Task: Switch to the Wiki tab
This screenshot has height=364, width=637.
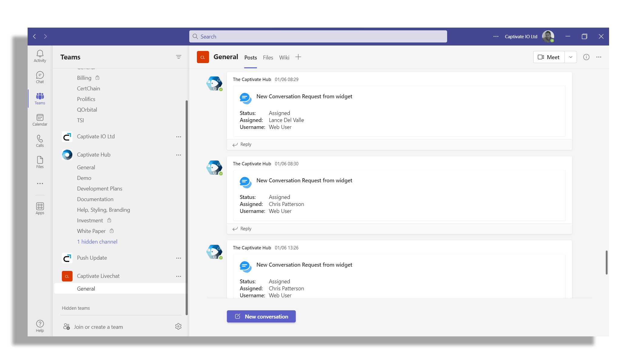Action: 284,58
